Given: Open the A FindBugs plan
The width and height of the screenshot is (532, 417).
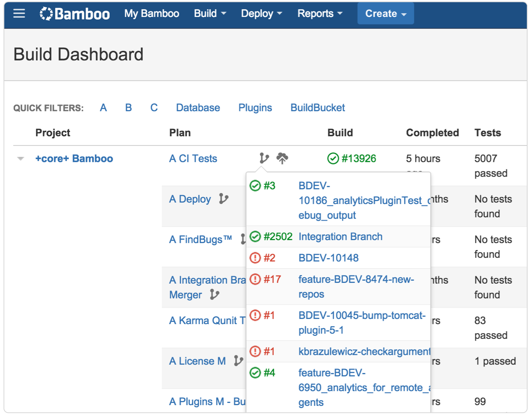Looking at the screenshot, I should point(201,240).
